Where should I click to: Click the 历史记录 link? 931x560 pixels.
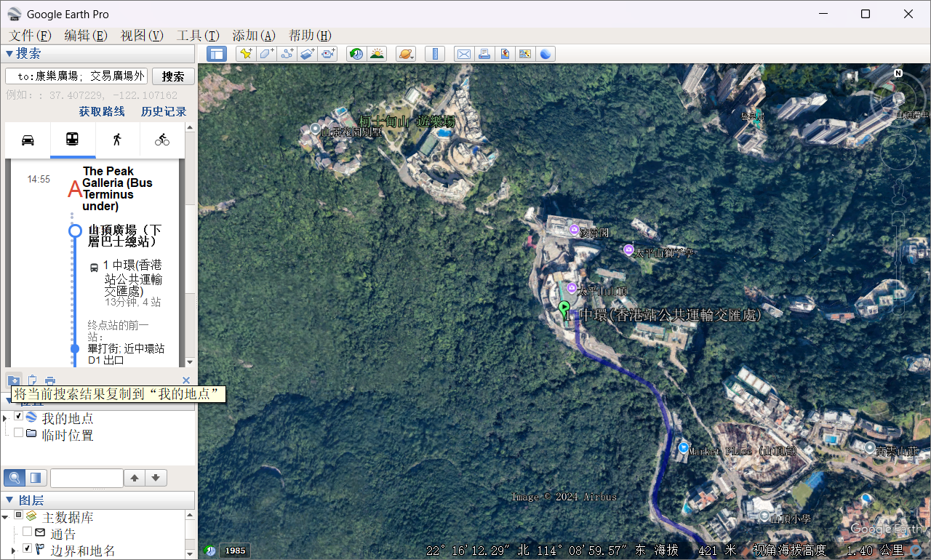pyautogui.click(x=164, y=111)
